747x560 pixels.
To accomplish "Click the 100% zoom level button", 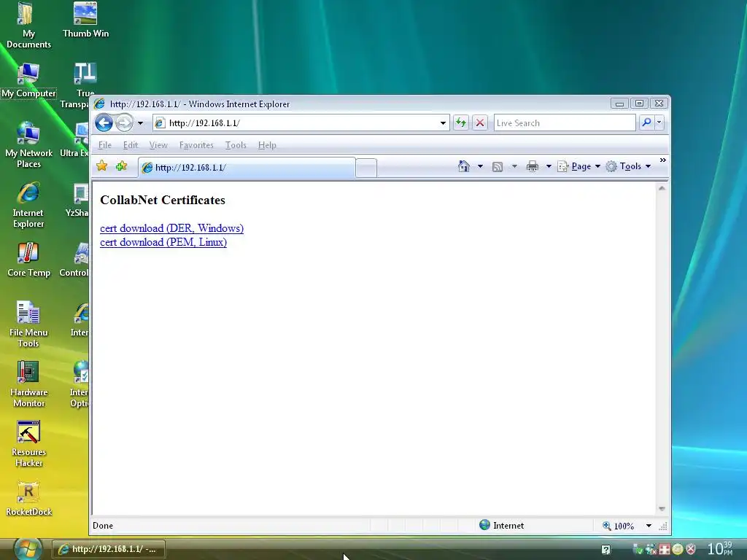I will pyautogui.click(x=618, y=526).
